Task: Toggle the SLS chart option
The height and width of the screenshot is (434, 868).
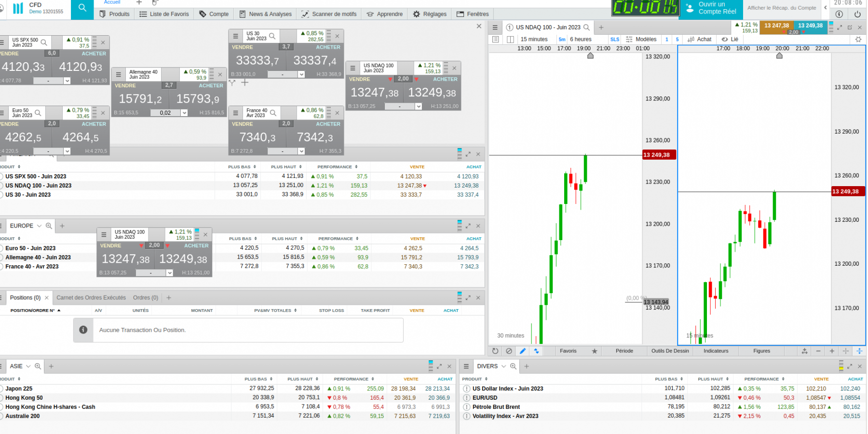Action: [x=615, y=40]
